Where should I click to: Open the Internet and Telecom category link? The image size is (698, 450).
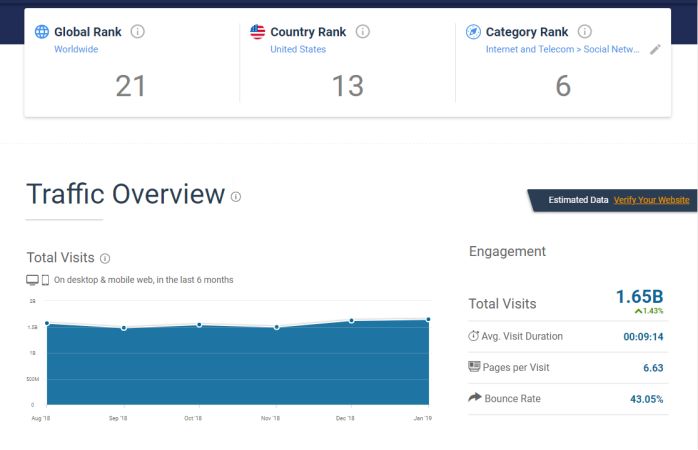[530, 49]
